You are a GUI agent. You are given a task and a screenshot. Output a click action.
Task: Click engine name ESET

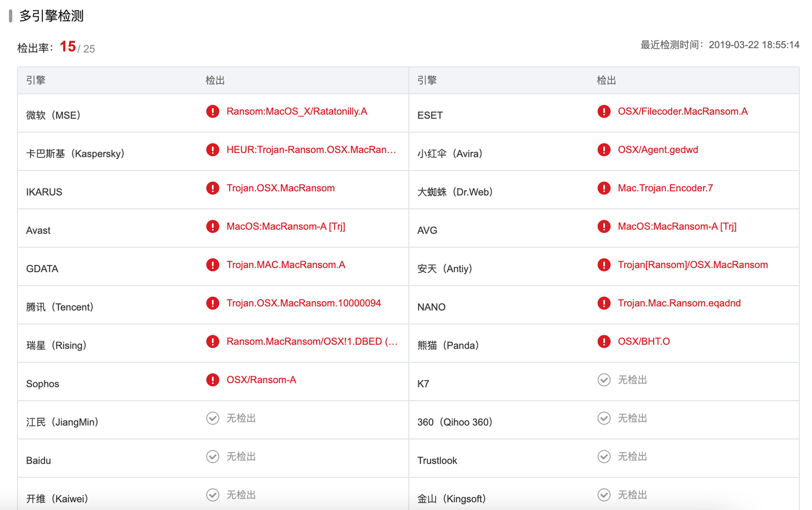click(x=430, y=115)
